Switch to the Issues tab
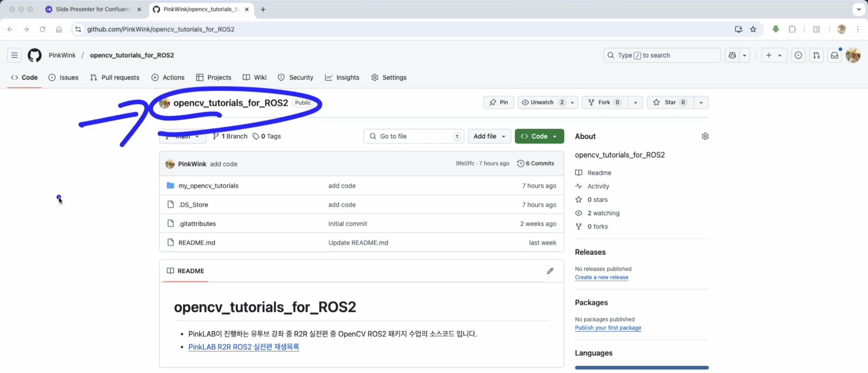The width and height of the screenshot is (868, 373). coord(63,77)
